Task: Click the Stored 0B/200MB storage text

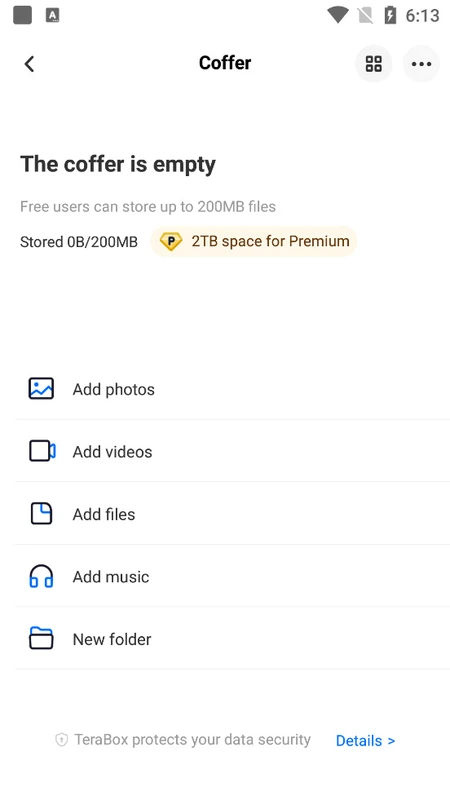Action: (79, 242)
